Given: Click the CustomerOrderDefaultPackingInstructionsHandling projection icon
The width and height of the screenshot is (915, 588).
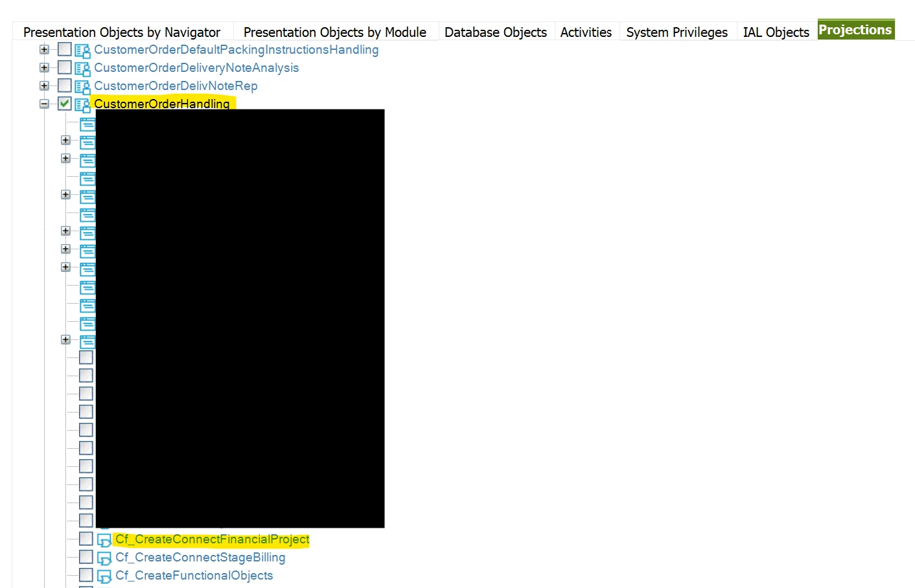Looking at the screenshot, I should pyautogui.click(x=82, y=51).
